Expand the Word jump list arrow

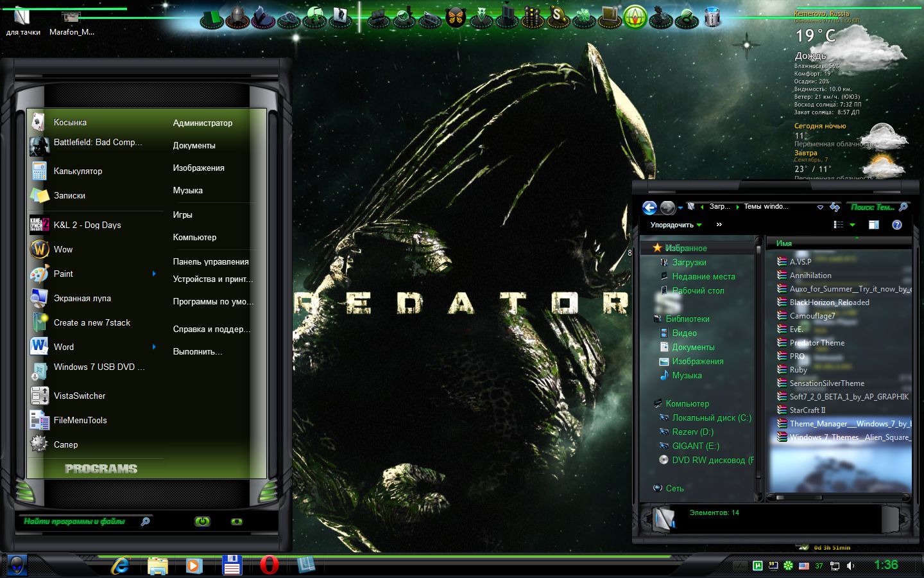[154, 347]
